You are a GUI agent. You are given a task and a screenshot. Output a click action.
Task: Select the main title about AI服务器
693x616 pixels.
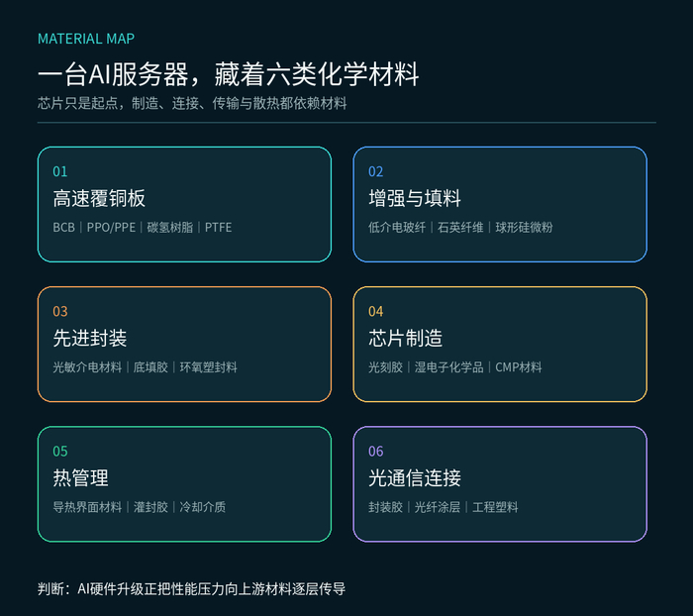click(x=228, y=74)
